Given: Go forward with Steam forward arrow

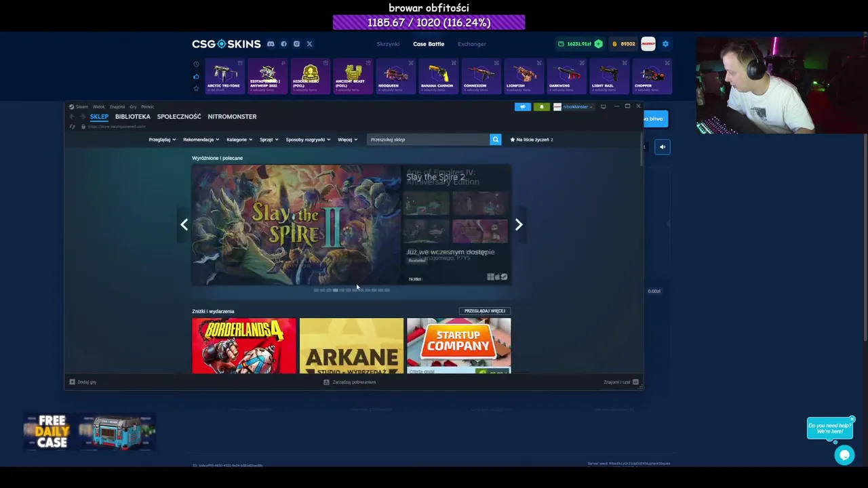Looking at the screenshot, I should pos(83,117).
